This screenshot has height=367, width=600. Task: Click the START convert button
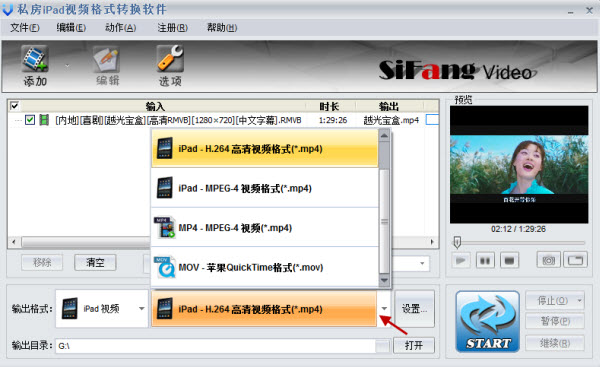click(x=488, y=321)
